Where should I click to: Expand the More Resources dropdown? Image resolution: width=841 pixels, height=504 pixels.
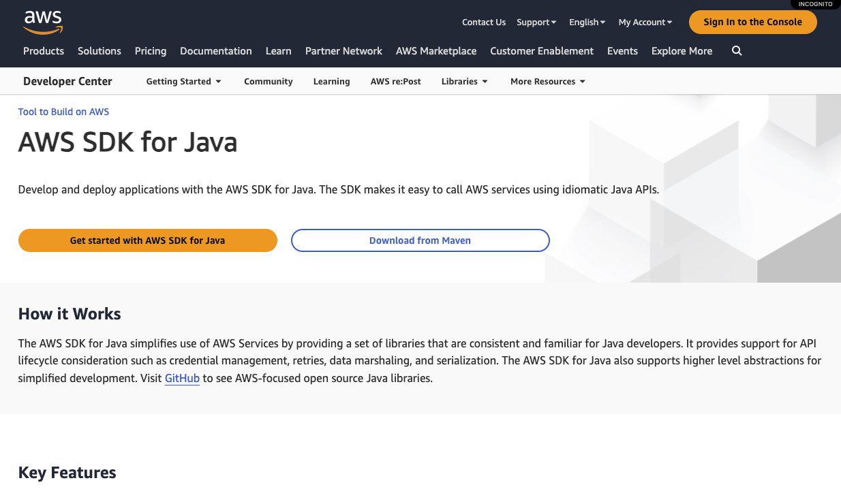[x=548, y=82]
